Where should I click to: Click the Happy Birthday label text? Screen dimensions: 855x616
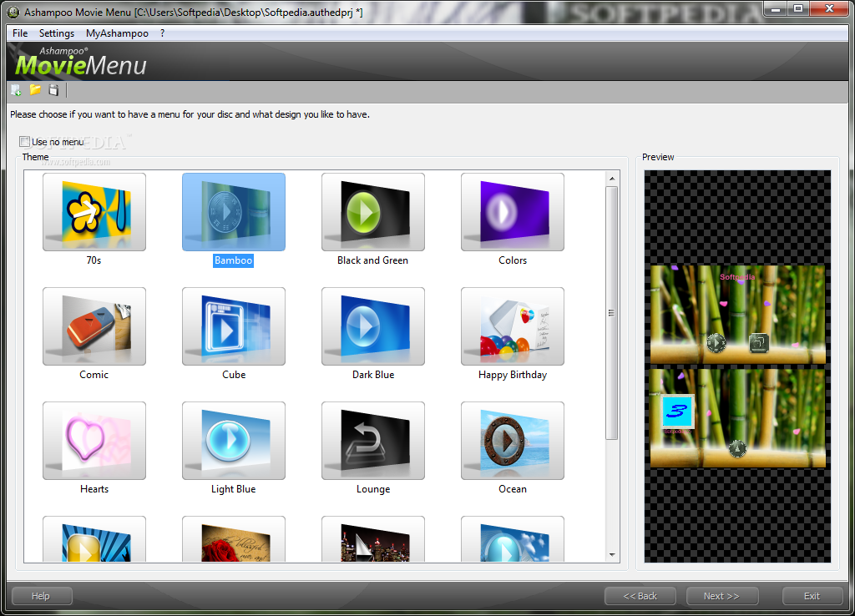pyautogui.click(x=513, y=375)
